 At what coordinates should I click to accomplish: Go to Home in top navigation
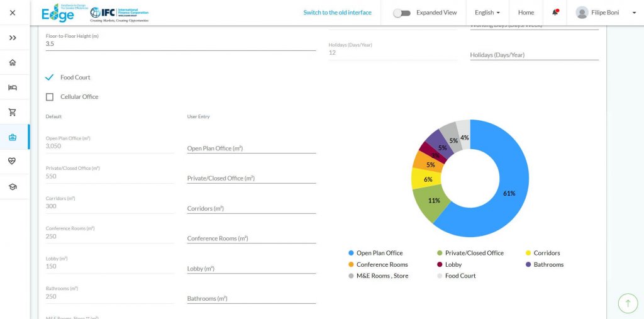point(526,13)
